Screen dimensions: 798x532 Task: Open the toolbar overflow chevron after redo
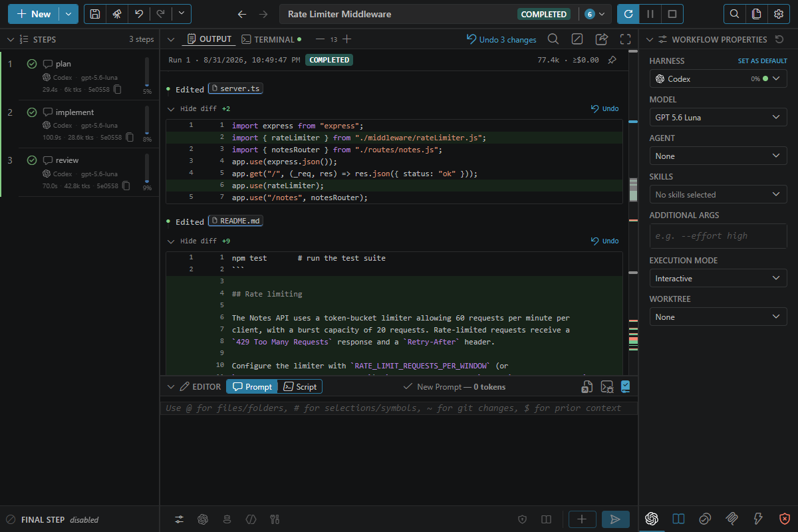coord(182,14)
